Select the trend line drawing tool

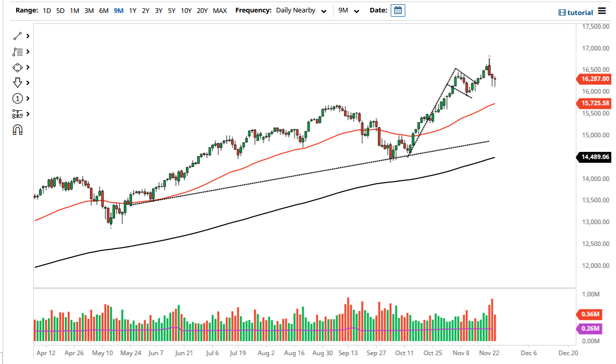(x=17, y=36)
